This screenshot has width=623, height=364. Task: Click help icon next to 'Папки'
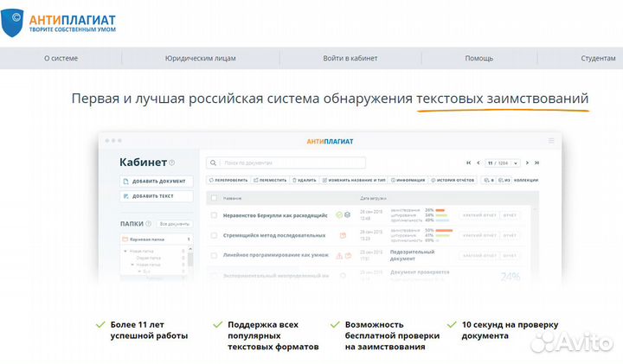pos(148,223)
